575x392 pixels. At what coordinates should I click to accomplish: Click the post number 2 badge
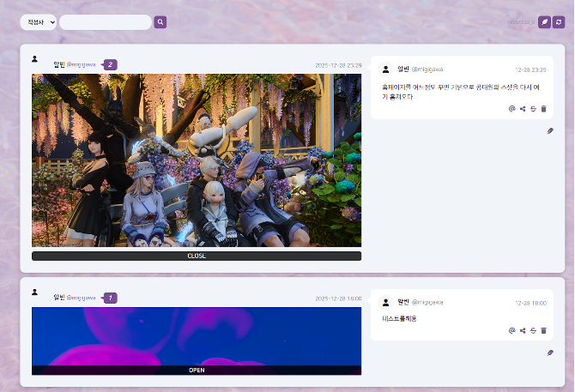(110, 64)
